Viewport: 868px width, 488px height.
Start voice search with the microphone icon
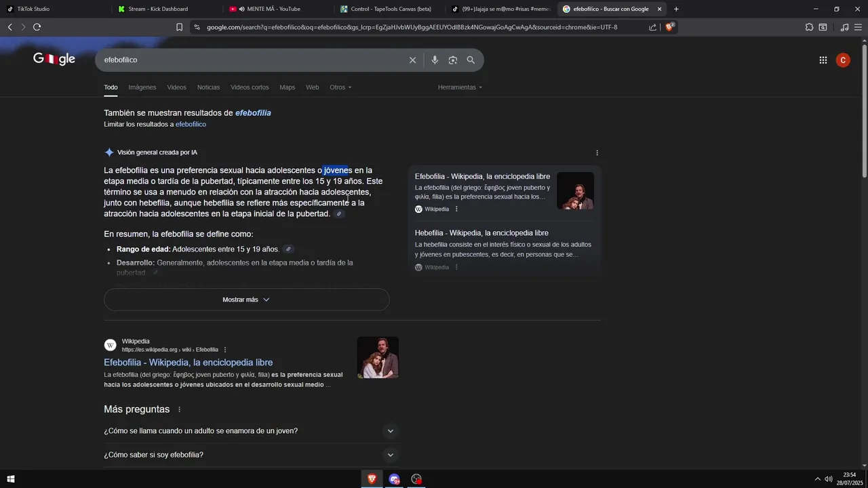click(435, 60)
